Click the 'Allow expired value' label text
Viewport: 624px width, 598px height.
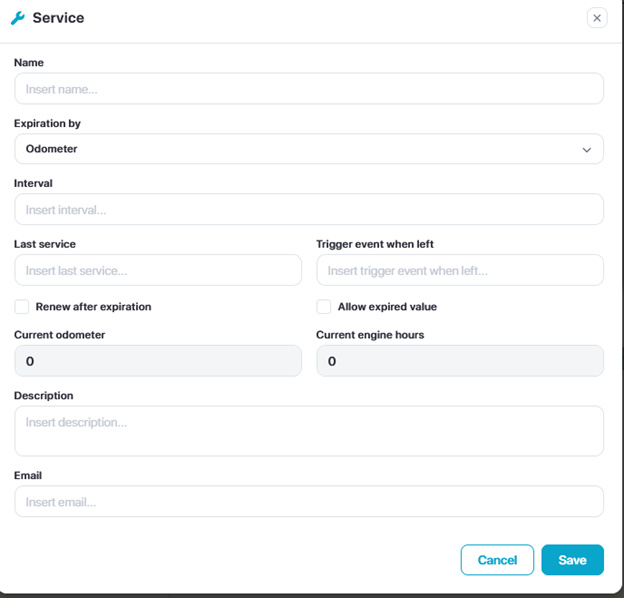(387, 307)
